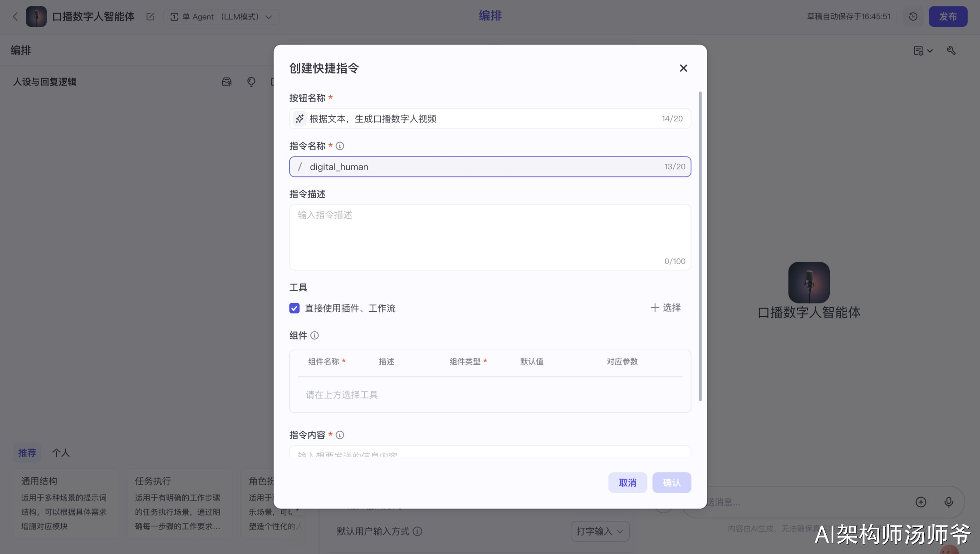
Task: Click 取消 to cancel the dialog
Action: point(627,483)
